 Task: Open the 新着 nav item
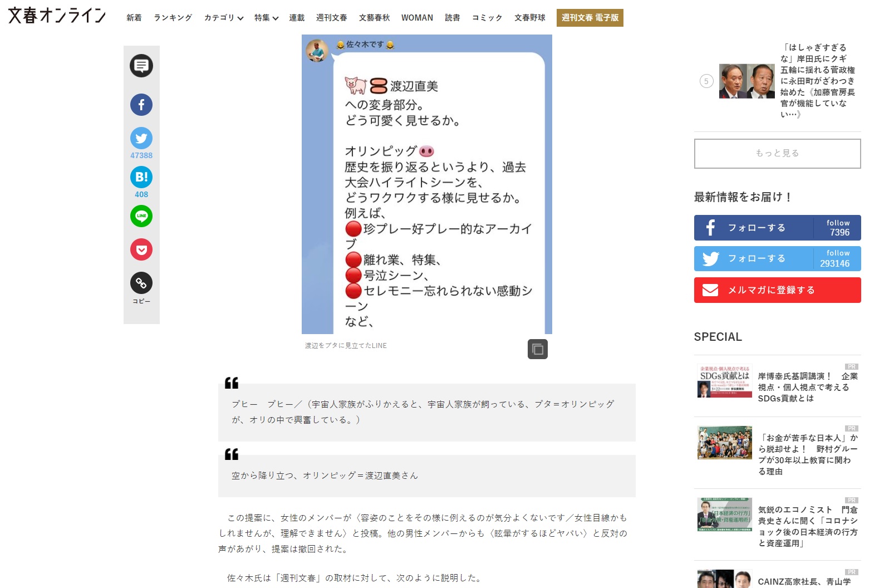134,18
